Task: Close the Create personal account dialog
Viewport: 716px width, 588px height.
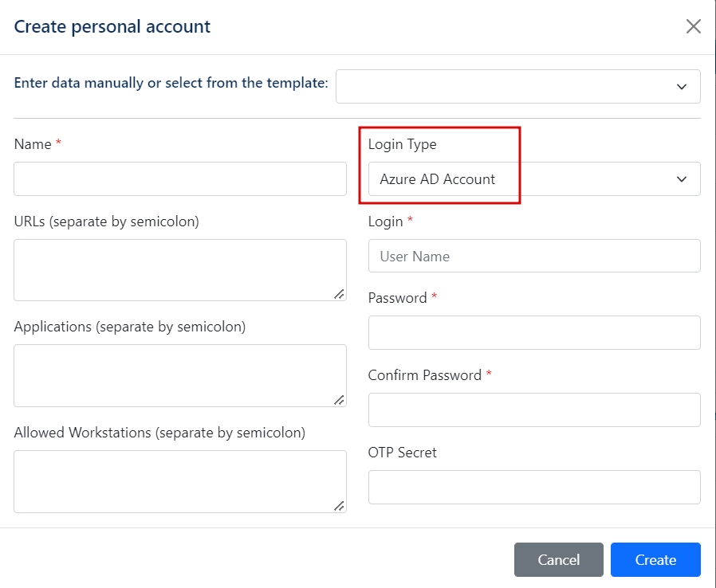Action: (x=694, y=26)
